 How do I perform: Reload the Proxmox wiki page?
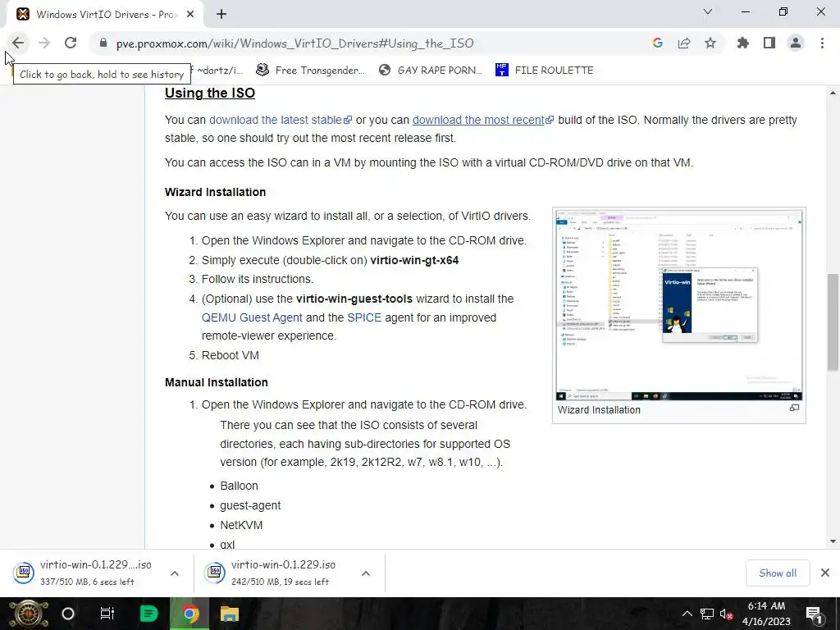tap(71, 43)
